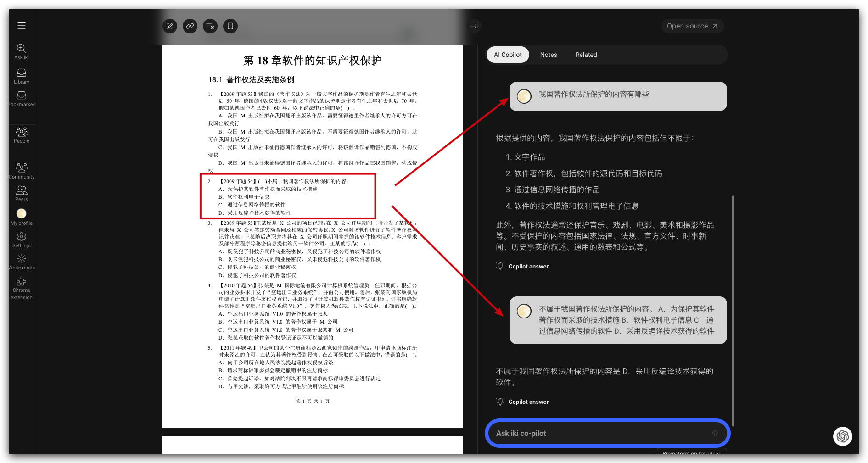Collapse the side panel with the arrow icon

tap(474, 26)
